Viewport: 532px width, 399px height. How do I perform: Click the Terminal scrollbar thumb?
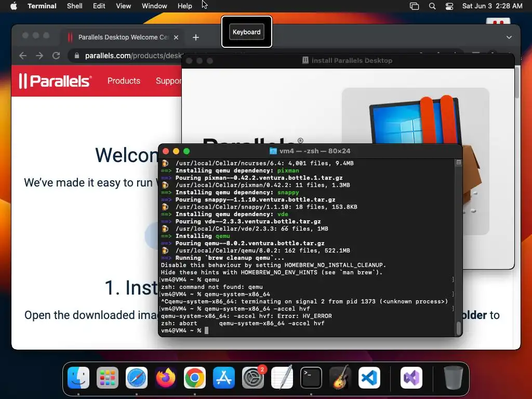click(458, 328)
